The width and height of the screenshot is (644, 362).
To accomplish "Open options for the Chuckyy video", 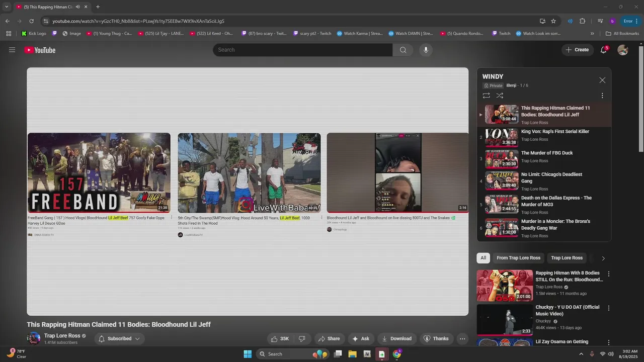I will tap(609, 308).
